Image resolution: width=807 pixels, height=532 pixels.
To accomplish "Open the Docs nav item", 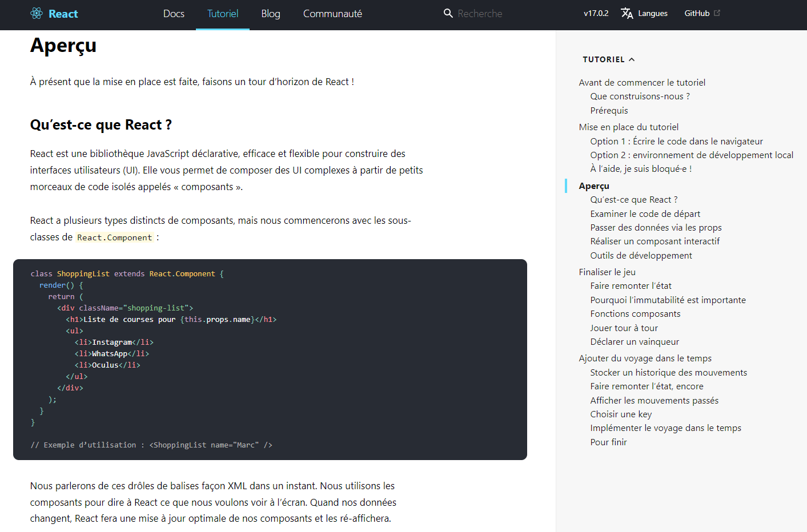I will coord(174,14).
